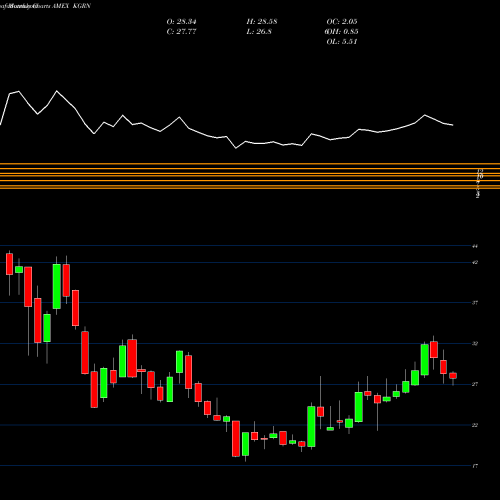This screenshot has width=500, height=500.
Task: Click the low value L: 26.8
Action: [x=259, y=32]
